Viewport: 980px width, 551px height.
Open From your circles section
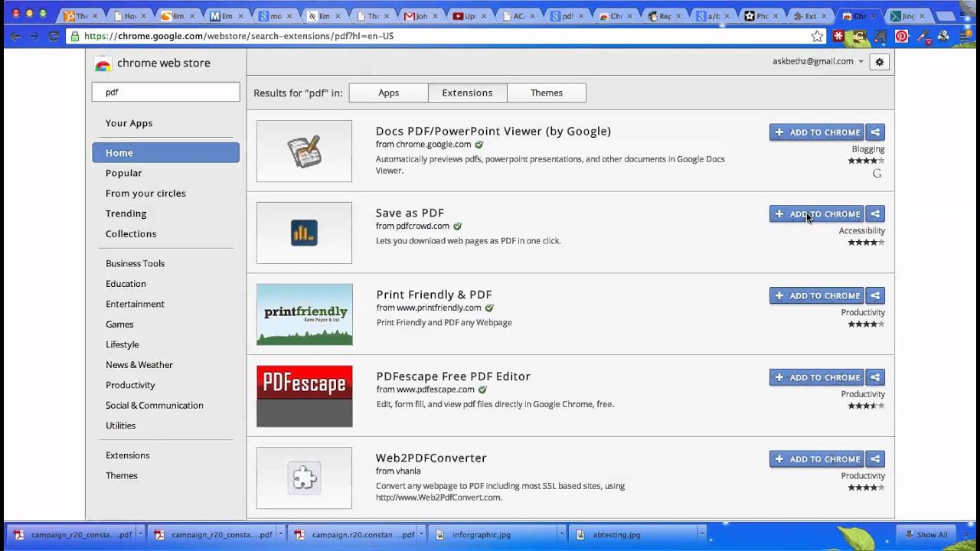click(x=145, y=194)
